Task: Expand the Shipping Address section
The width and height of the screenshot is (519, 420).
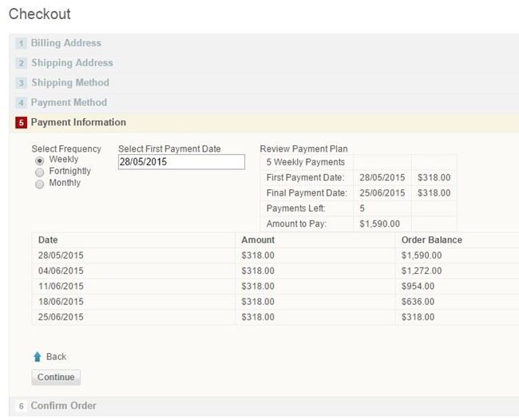Action: click(x=72, y=63)
